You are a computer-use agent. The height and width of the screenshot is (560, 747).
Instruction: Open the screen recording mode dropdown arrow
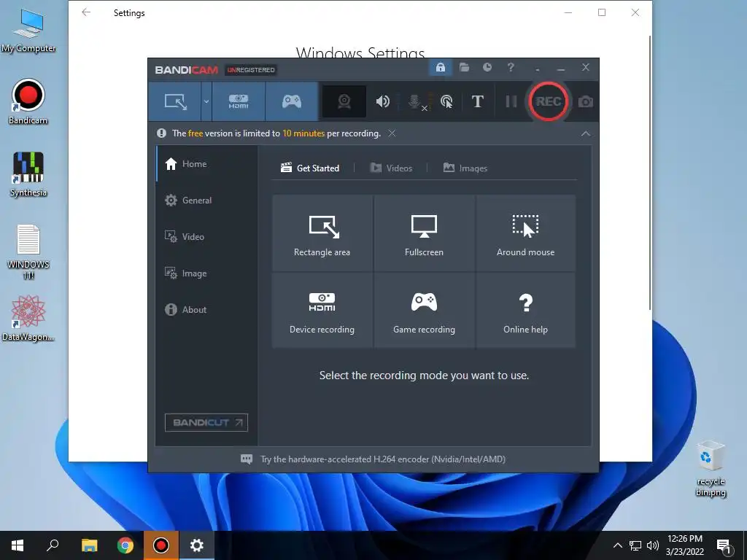206,101
